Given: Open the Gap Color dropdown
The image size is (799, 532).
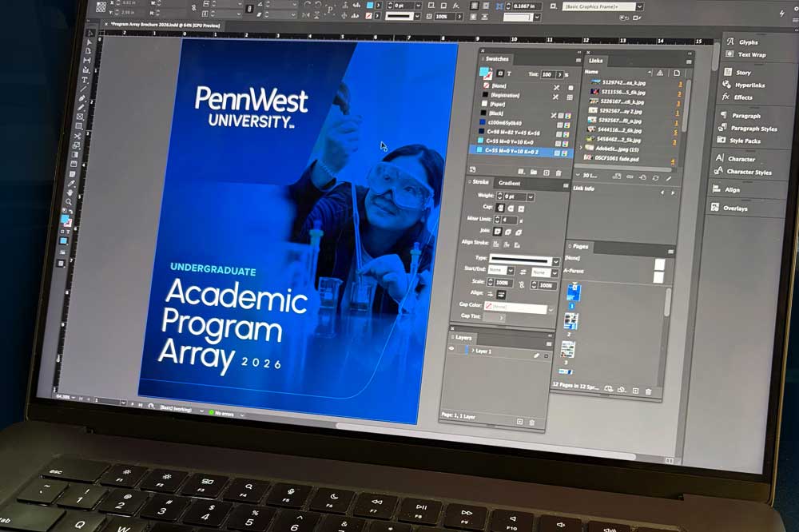Looking at the screenshot, I should point(551,309).
